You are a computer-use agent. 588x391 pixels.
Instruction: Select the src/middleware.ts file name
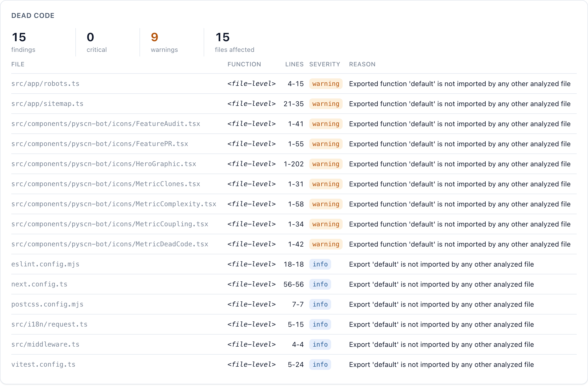click(45, 344)
